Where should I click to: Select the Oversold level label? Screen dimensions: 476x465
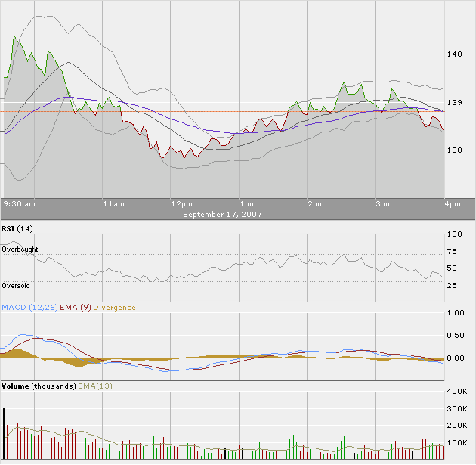tap(16, 287)
